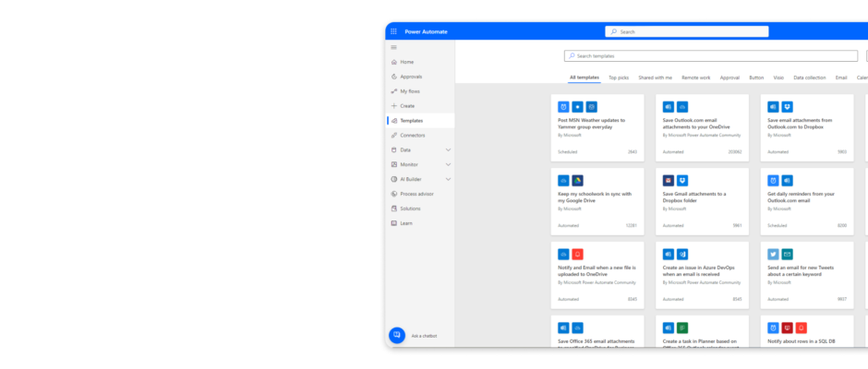Click green Planner icon on create task card
This screenshot has height=369, width=868.
point(682,327)
